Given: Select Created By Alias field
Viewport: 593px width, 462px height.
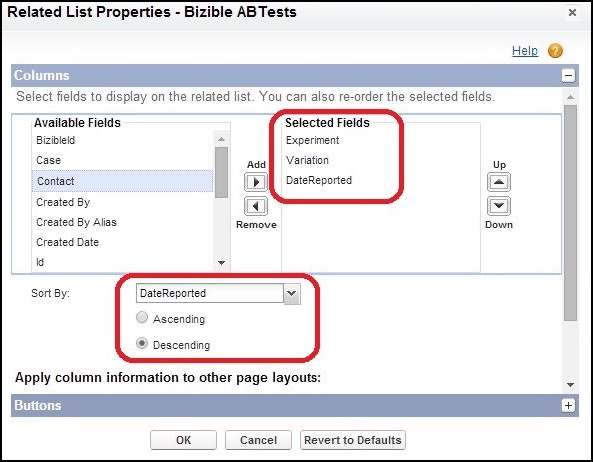Looking at the screenshot, I should tap(76, 222).
